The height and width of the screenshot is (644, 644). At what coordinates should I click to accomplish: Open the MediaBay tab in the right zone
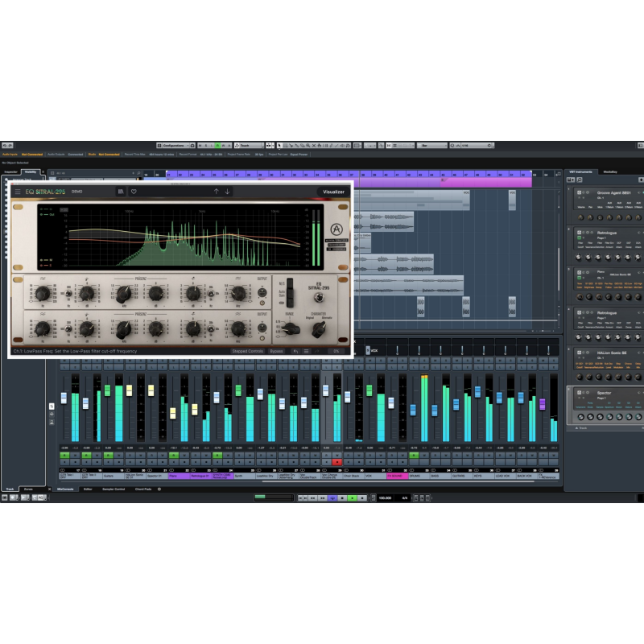610,171
